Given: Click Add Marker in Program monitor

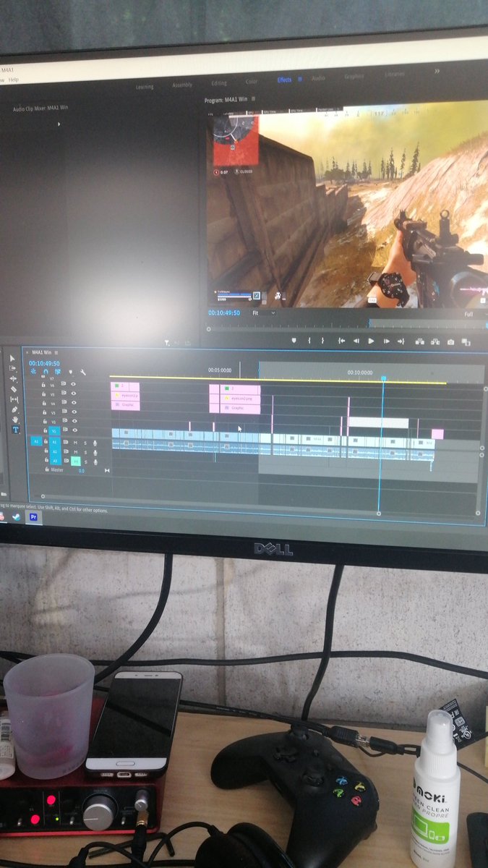Looking at the screenshot, I should pyautogui.click(x=294, y=341).
